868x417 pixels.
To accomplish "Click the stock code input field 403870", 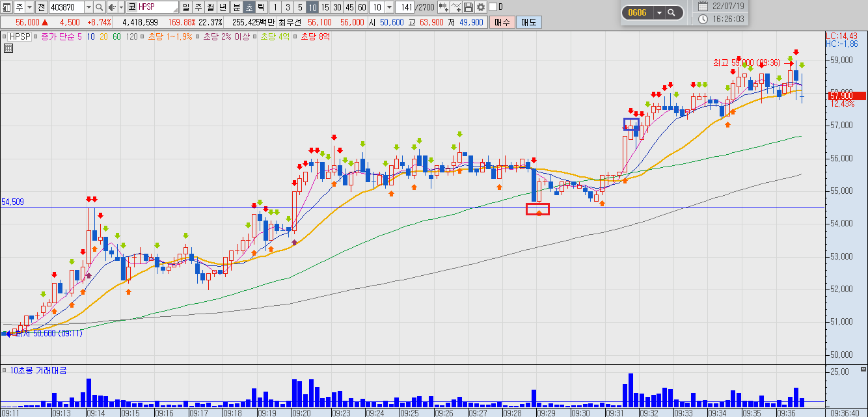I will pos(66,7).
